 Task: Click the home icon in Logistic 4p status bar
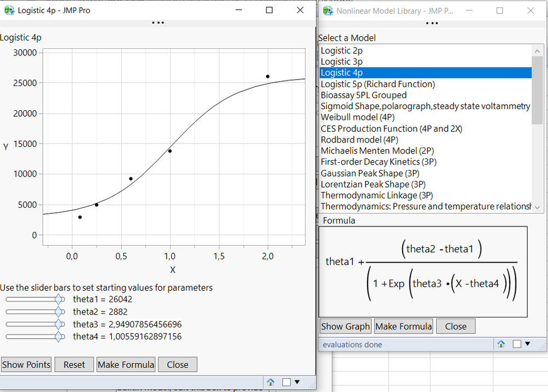pos(270,382)
